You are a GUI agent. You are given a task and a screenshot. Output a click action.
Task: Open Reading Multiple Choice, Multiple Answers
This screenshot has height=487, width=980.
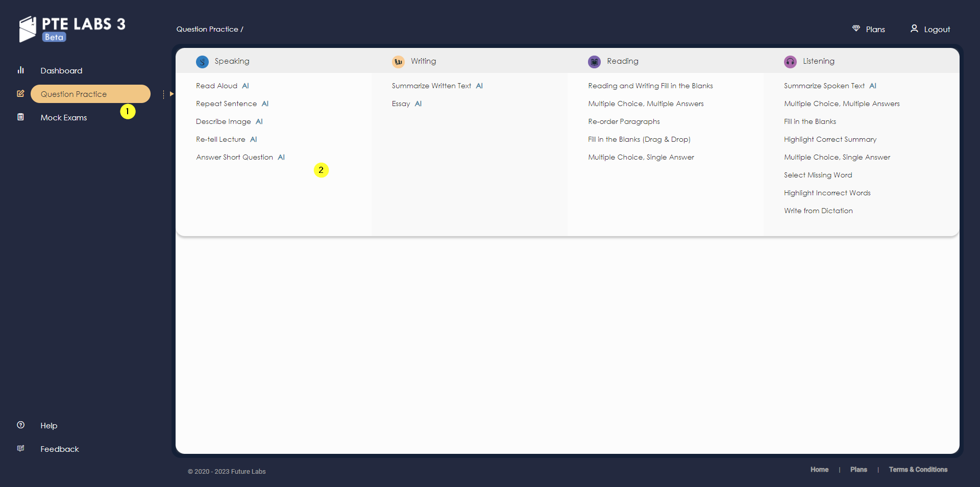646,104
